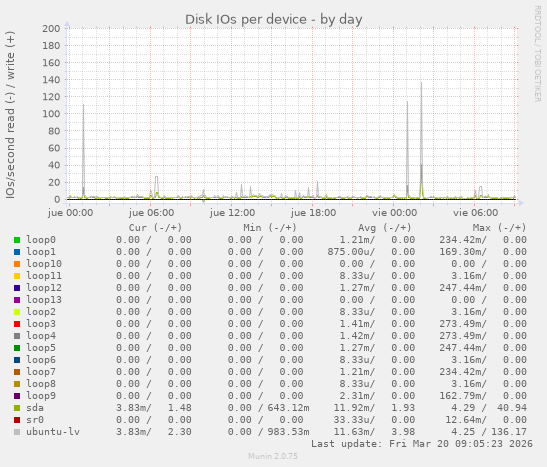Select the loop0 legend label
This screenshot has height=467, width=547.
click(41, 240)
